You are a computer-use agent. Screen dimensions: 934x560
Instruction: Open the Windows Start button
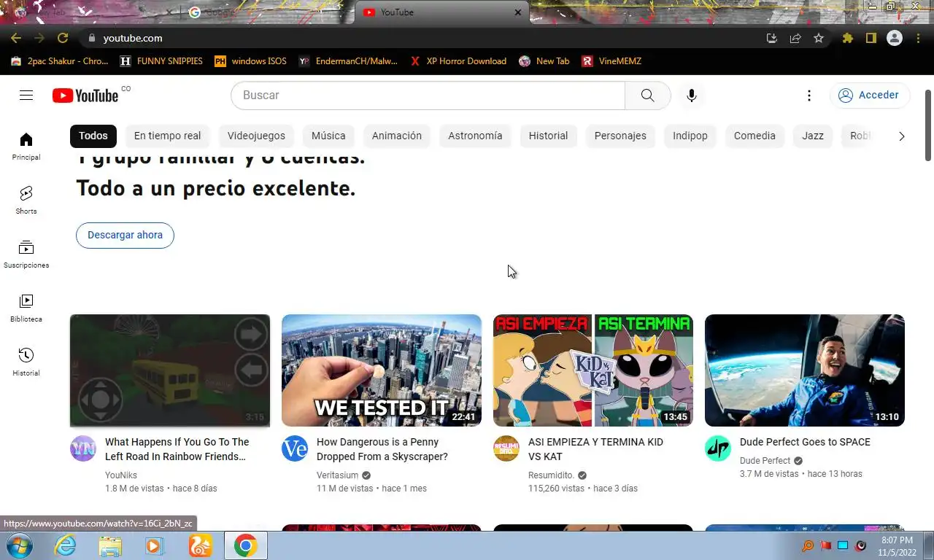point(19,545)
